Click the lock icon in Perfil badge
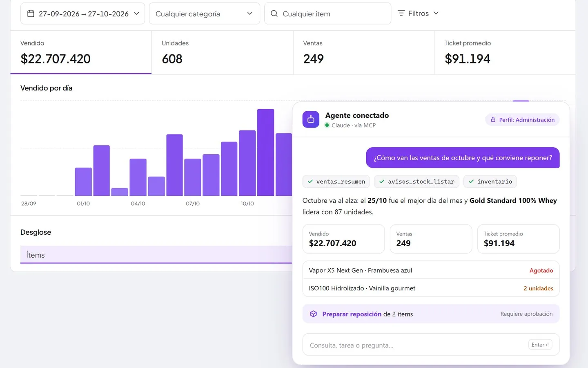 coord(493,120)
